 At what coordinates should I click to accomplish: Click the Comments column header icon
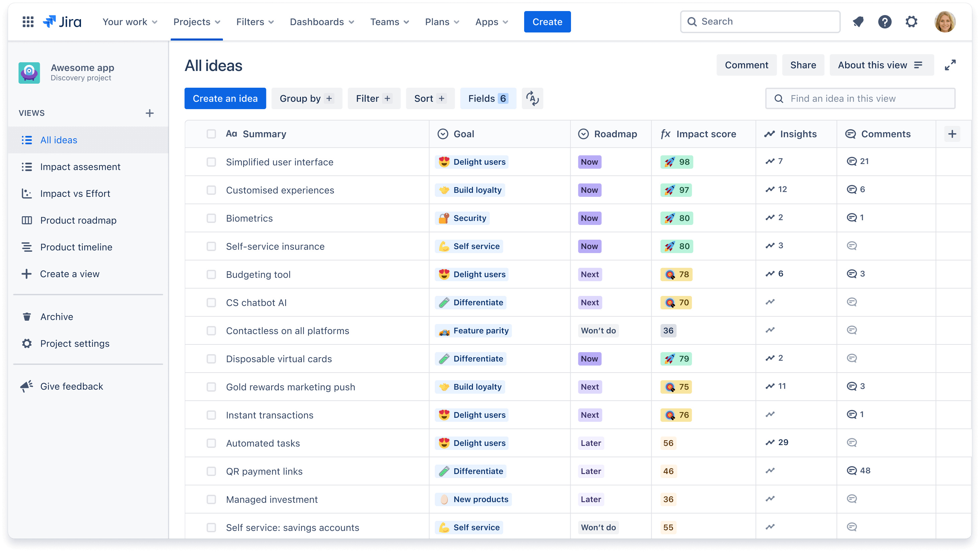click(x=851, y=133)
